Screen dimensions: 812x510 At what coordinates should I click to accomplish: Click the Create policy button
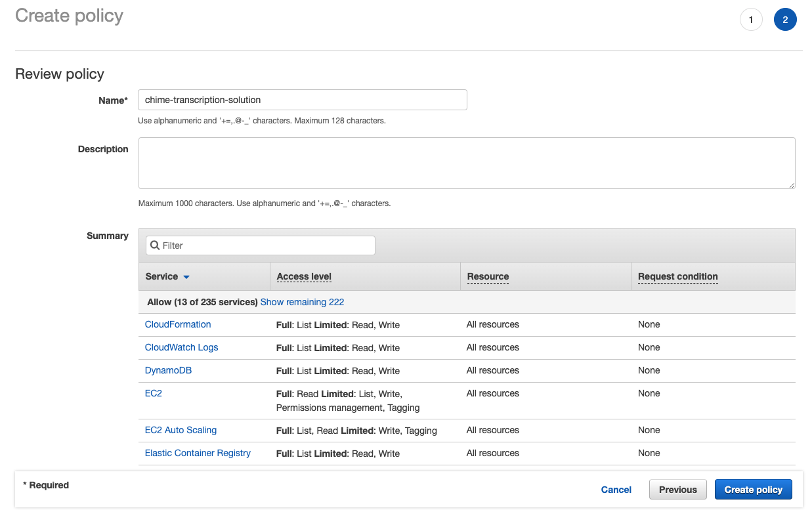click(x=754, y=490)
